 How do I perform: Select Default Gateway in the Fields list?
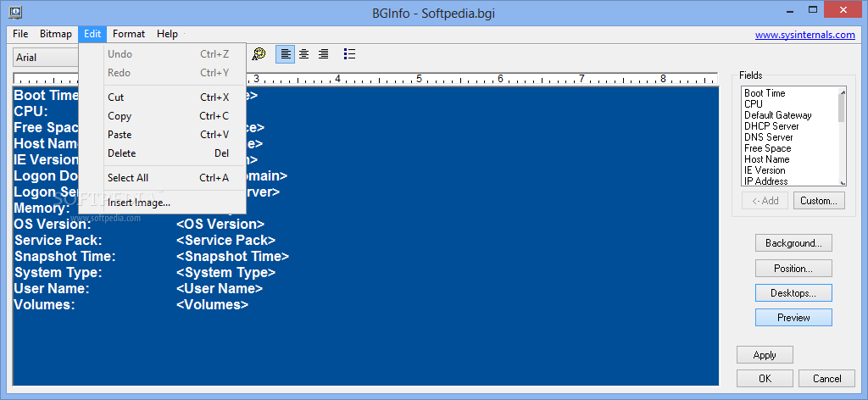778,115
